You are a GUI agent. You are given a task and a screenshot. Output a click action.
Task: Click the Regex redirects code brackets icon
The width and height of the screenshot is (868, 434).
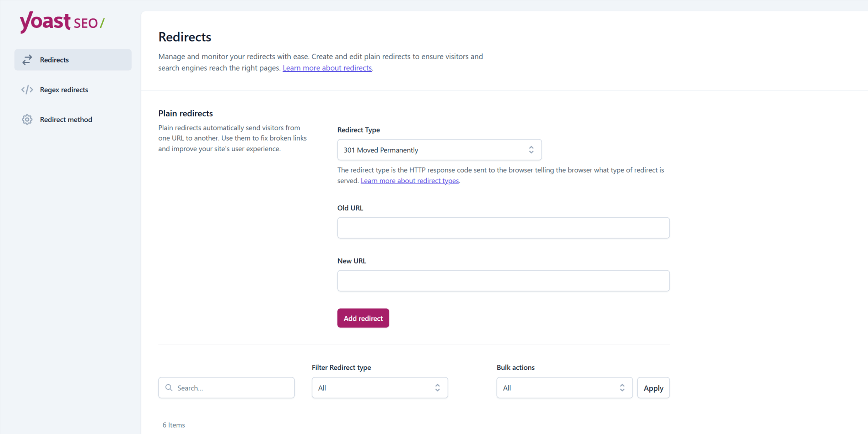click(x=27, y=89)
